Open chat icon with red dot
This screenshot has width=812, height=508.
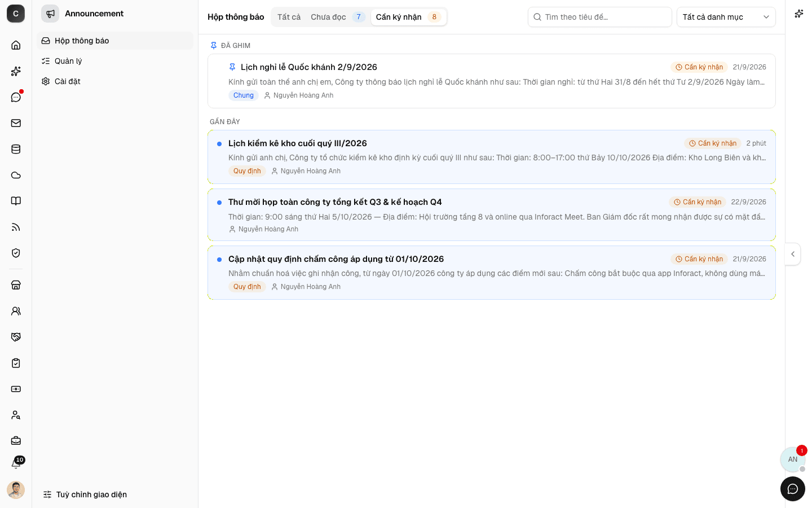(16, 97)
